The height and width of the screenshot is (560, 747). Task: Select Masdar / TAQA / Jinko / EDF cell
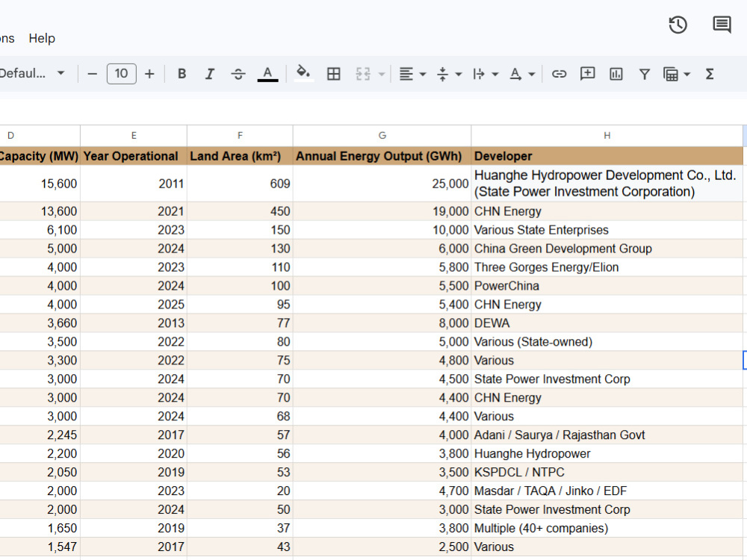coord(607,491)
